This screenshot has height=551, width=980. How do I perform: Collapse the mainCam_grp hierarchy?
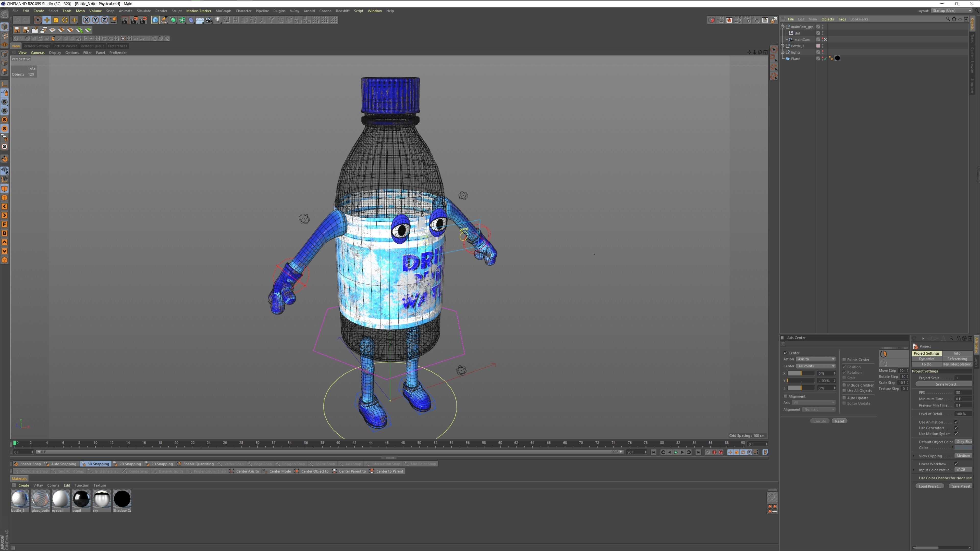click(783, 27)
